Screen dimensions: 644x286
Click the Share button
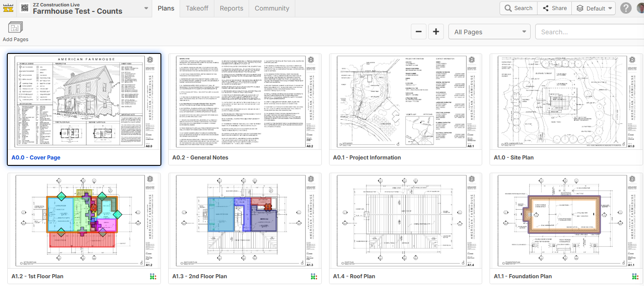554,8
